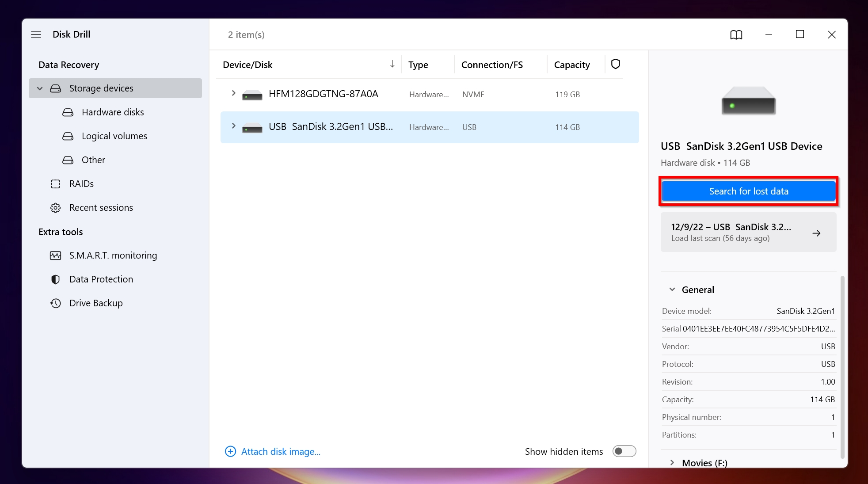Click Search for lost data button
Image resolution: width=868 pixels, height=484 pixels.
[x=749, y=191]
